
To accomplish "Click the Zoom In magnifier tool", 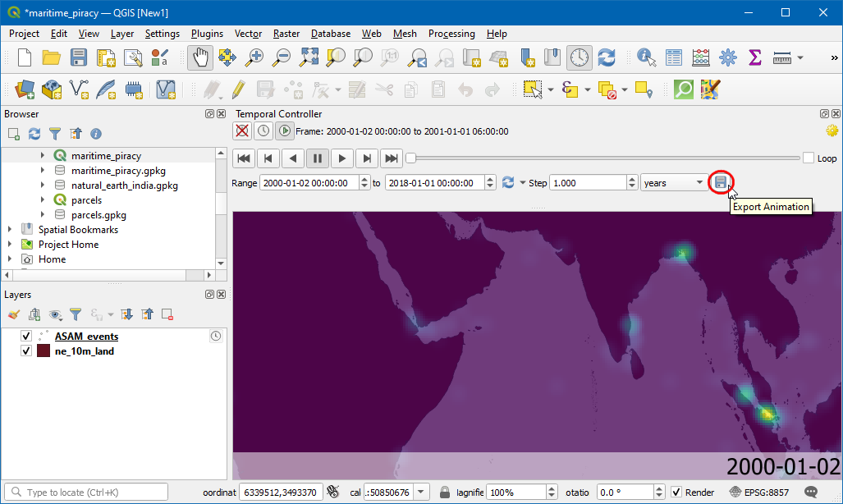I will pos(254,57).
